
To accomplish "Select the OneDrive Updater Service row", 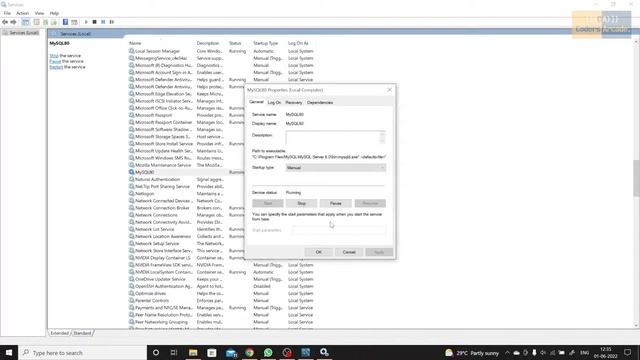I will coord(221,279).
